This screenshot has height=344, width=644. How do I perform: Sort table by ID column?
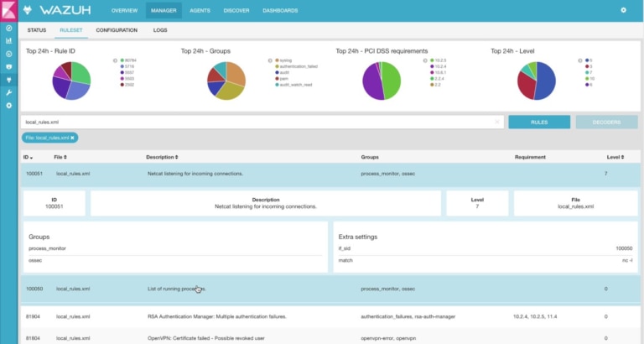tap(29, 157)
